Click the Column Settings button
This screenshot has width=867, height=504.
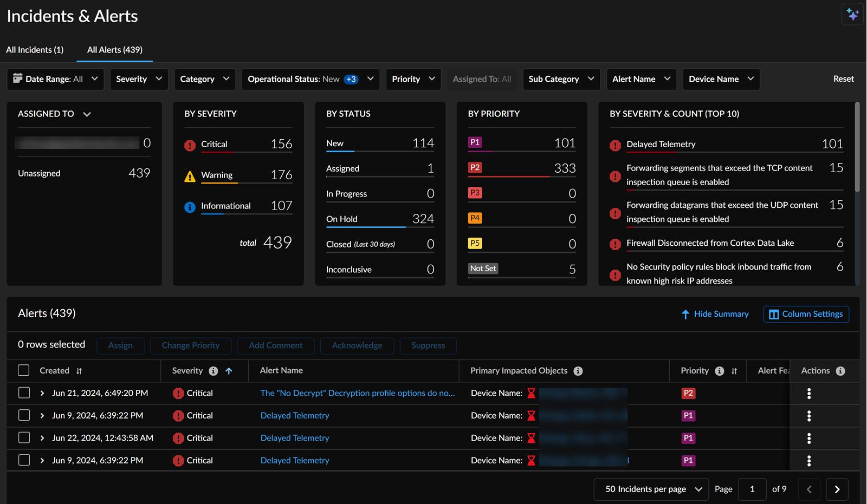(x=806, y=314)
